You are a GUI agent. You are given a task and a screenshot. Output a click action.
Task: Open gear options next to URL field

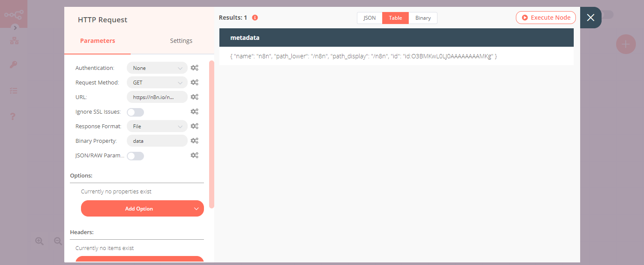pos(195,96)
